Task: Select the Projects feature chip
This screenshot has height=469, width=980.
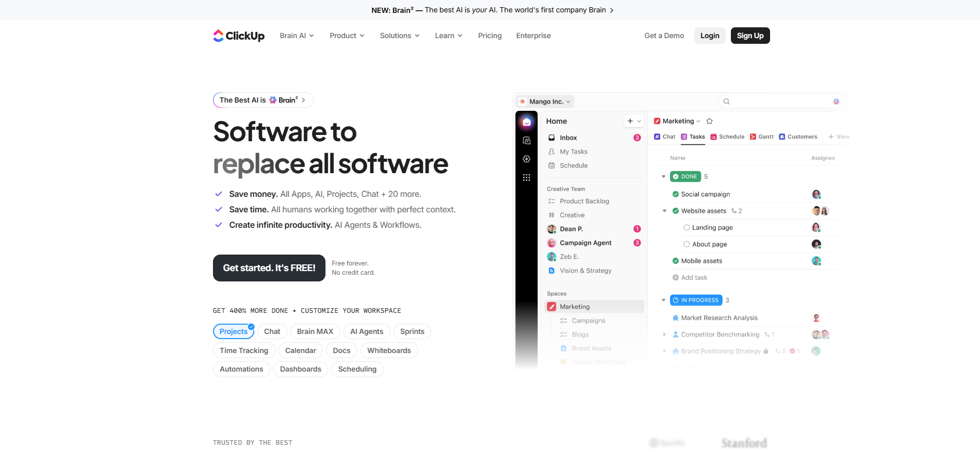Action: pyautogui.click(x=234, y=331)
